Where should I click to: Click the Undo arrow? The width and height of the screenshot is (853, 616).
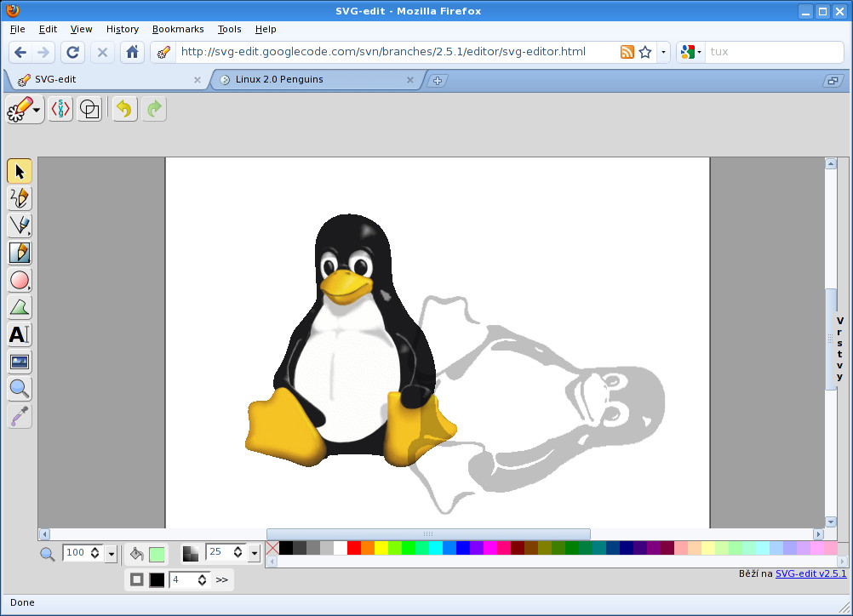(x=124, y=109)
